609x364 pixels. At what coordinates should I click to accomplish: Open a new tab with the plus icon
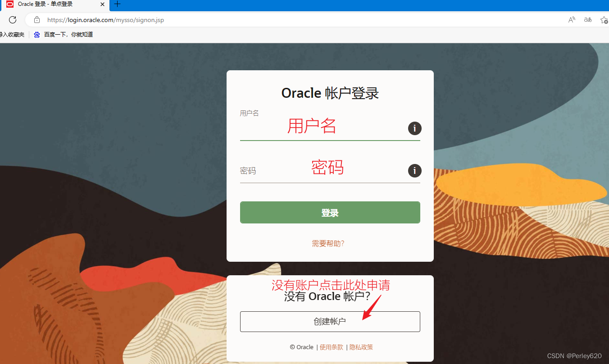[x=118, y=4]
